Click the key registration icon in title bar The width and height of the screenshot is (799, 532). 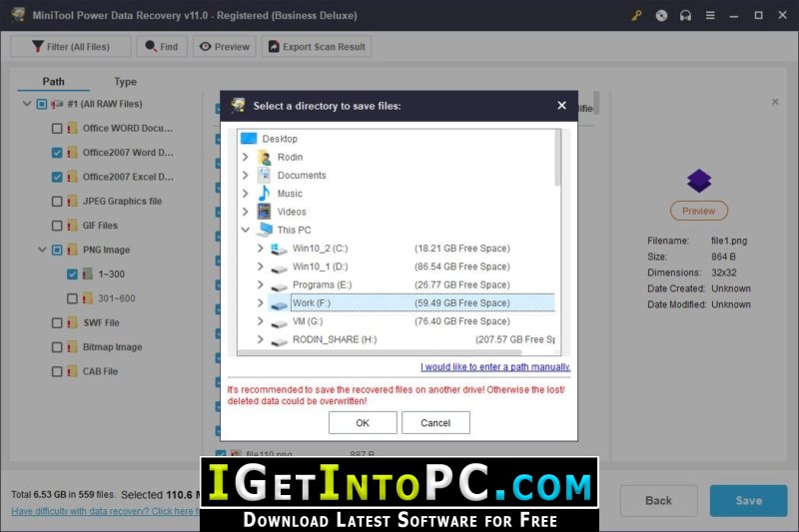636,15
